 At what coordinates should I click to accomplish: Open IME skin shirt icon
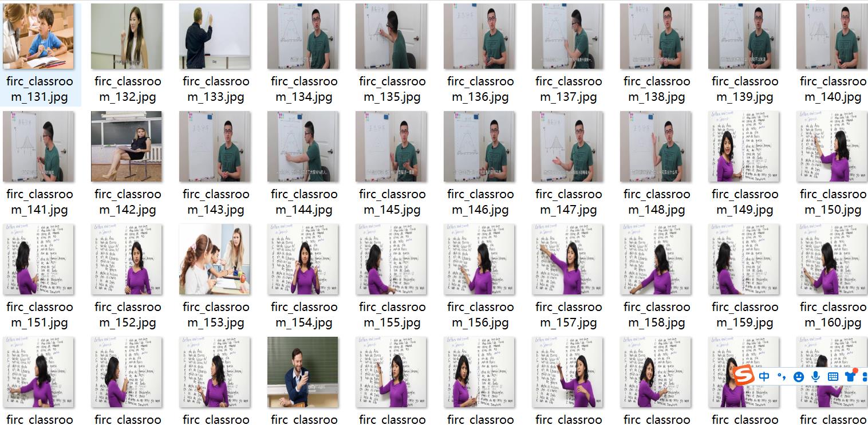point(850,376)
